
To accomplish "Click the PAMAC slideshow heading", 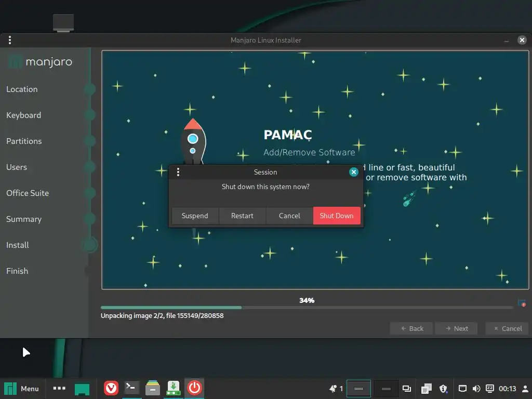I will 288,135.
